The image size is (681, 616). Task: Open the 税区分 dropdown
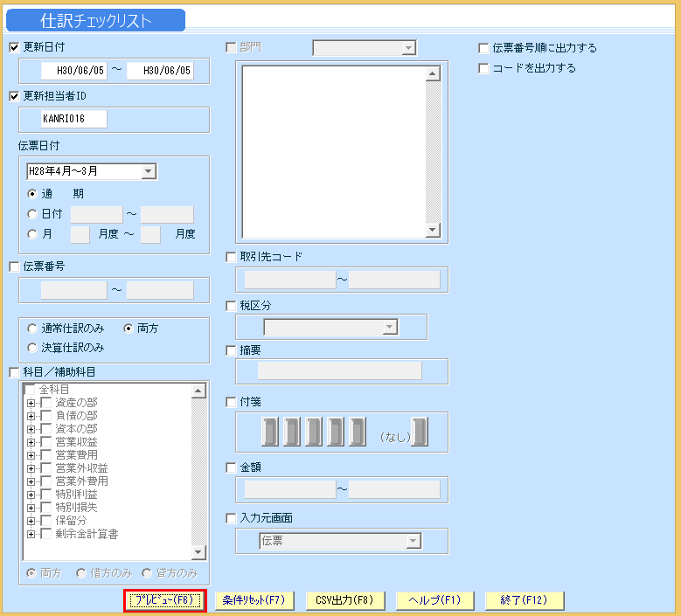pos(390,327)
